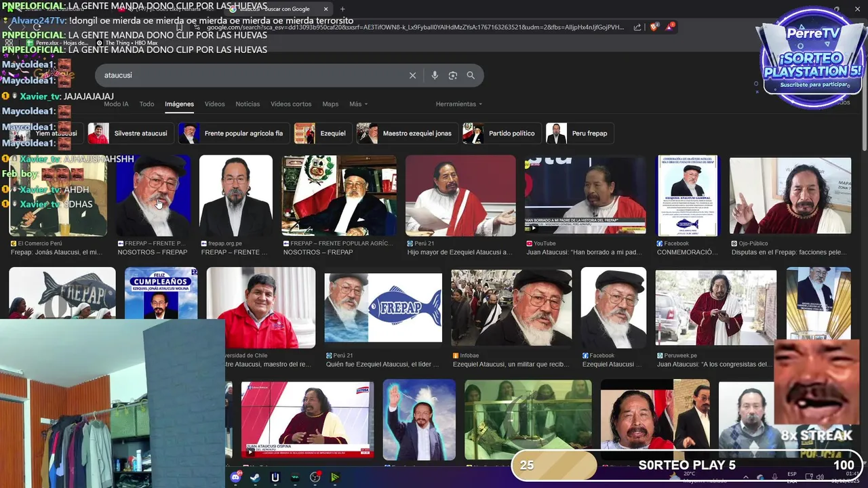Screen dimensions: 868x488
Task: Select the 'Peru frepap' suggestion chip
Action: [580, 134]
